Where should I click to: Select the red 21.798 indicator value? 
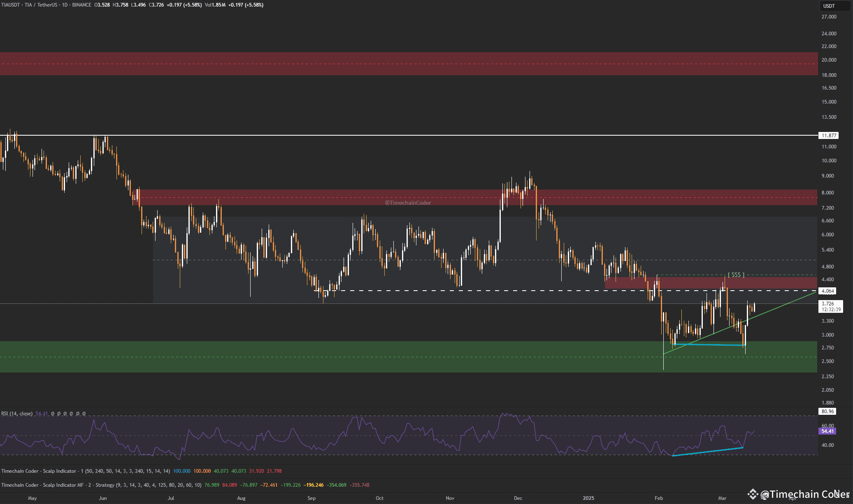[x=274, y=471]
